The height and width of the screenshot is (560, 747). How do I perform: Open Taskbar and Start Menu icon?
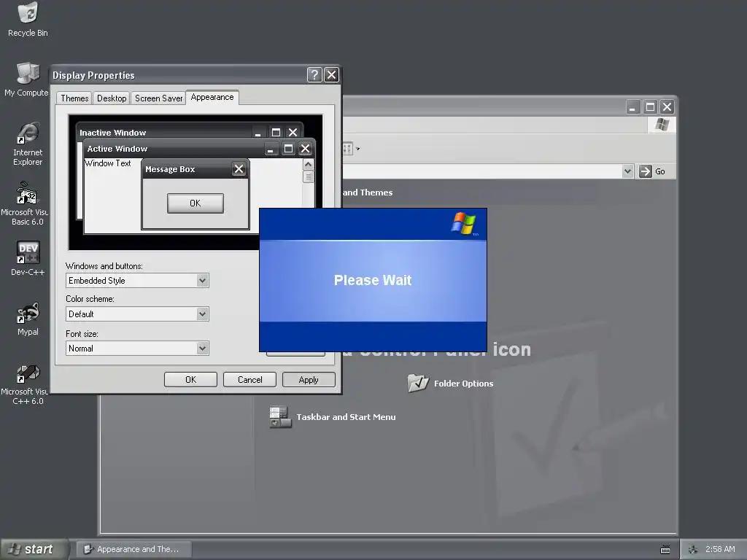click(x=280, y=416)
